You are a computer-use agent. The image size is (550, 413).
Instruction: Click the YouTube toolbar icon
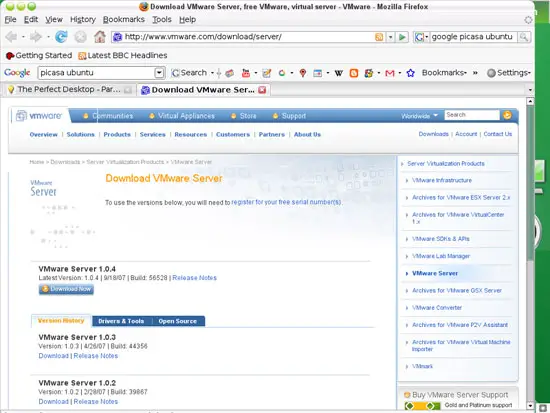[246, 73]
